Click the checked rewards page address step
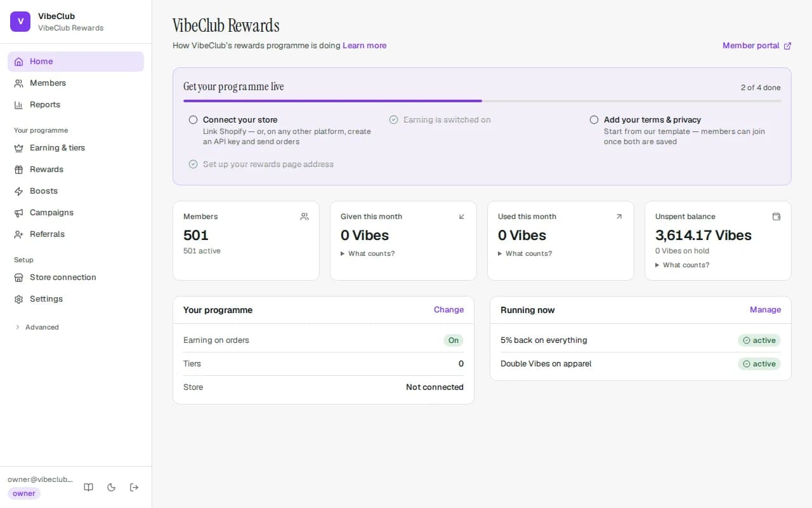 tap(261, 164)
